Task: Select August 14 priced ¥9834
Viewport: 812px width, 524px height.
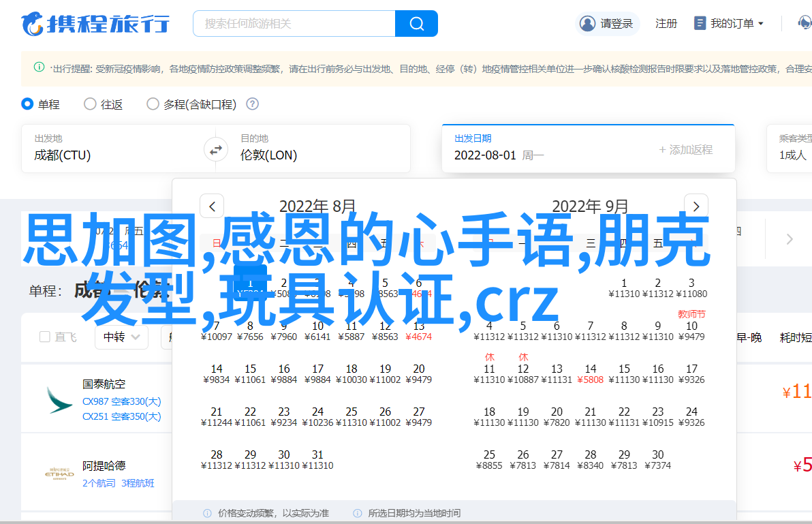Action: pyautogui.click(x=217, y=374)
